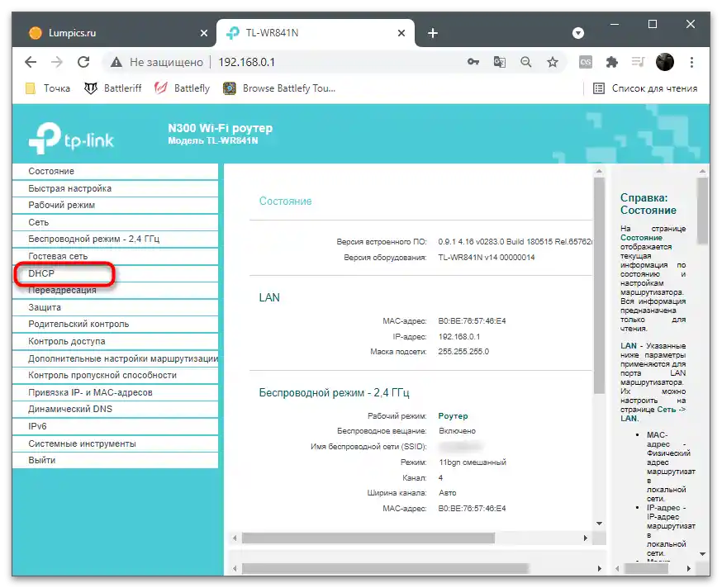Viewport: 722px width, 588px height.
Task: Open Дополнительные настройки маршрутизации
Action: click(115, 358)
